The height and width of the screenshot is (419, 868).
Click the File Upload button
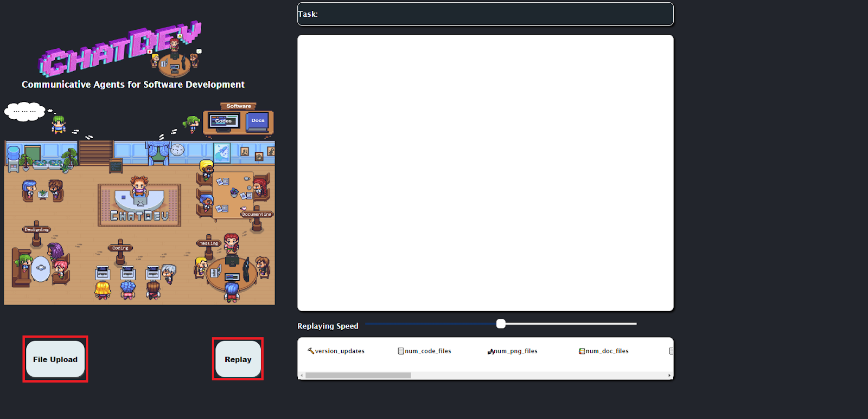55,359
